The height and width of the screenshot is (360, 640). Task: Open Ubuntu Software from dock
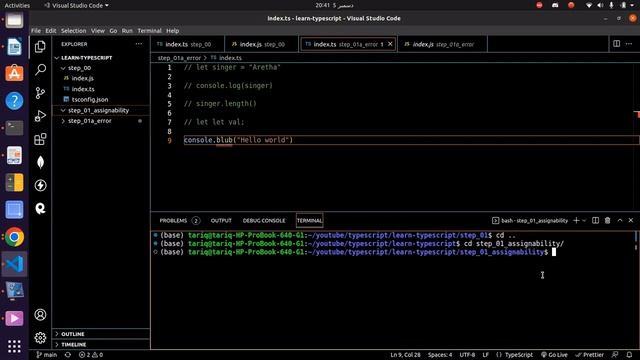click(14, 74)
